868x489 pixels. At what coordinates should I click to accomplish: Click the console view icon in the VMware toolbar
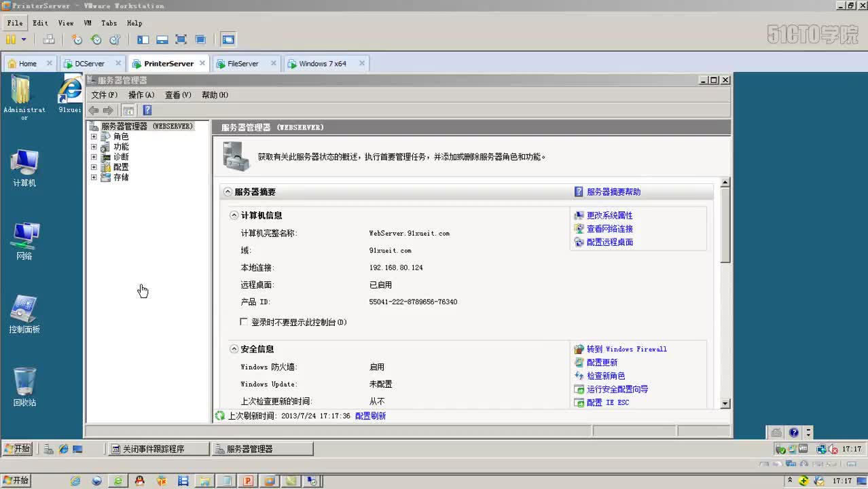pyautogui.click(x=228, y=39)
